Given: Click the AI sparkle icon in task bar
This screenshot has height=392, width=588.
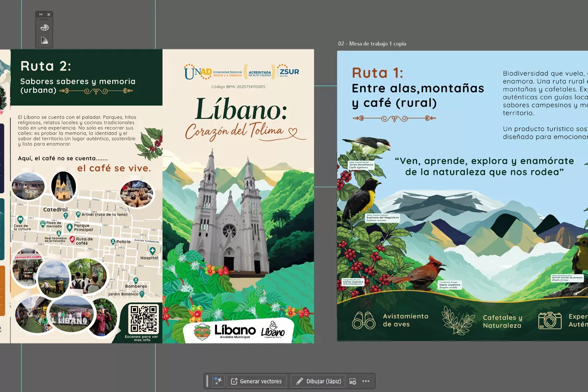Looking at the screenshot, I should (x=219, y=381).
